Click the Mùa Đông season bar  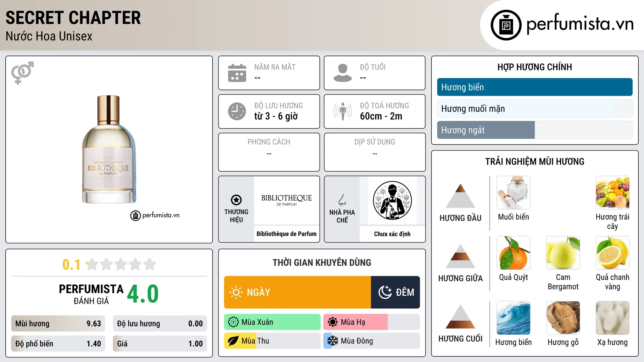(x=371, y=341)
